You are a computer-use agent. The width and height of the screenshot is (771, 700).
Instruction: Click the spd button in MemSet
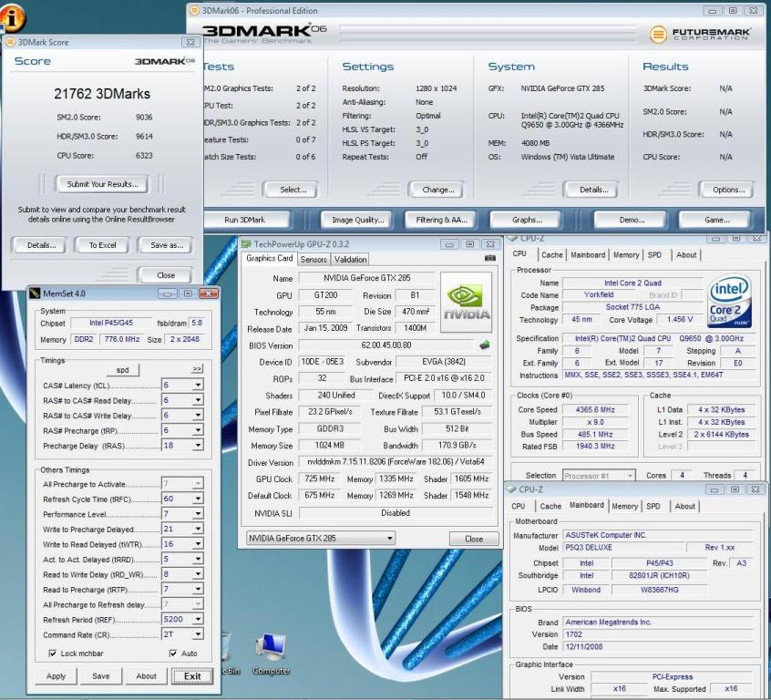point(122,370)
